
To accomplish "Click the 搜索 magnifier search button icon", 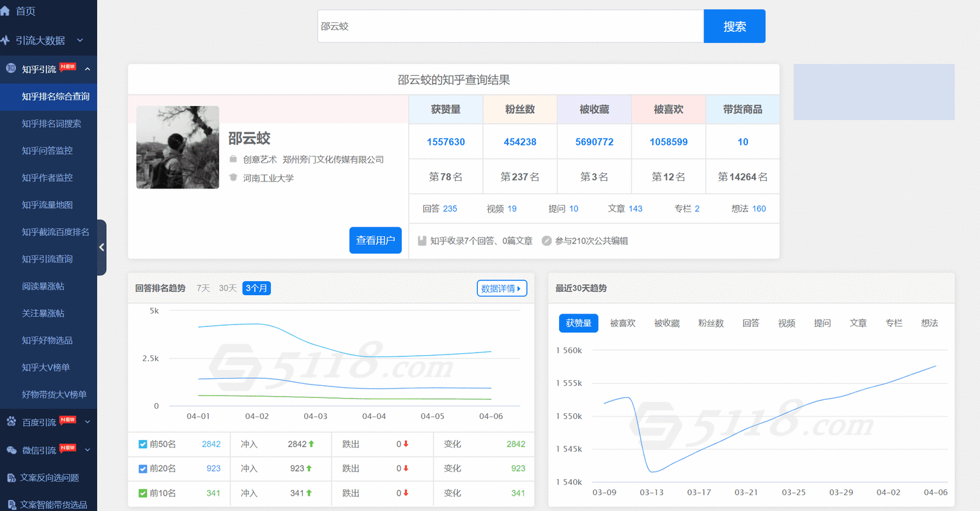I will coord(734,26).
